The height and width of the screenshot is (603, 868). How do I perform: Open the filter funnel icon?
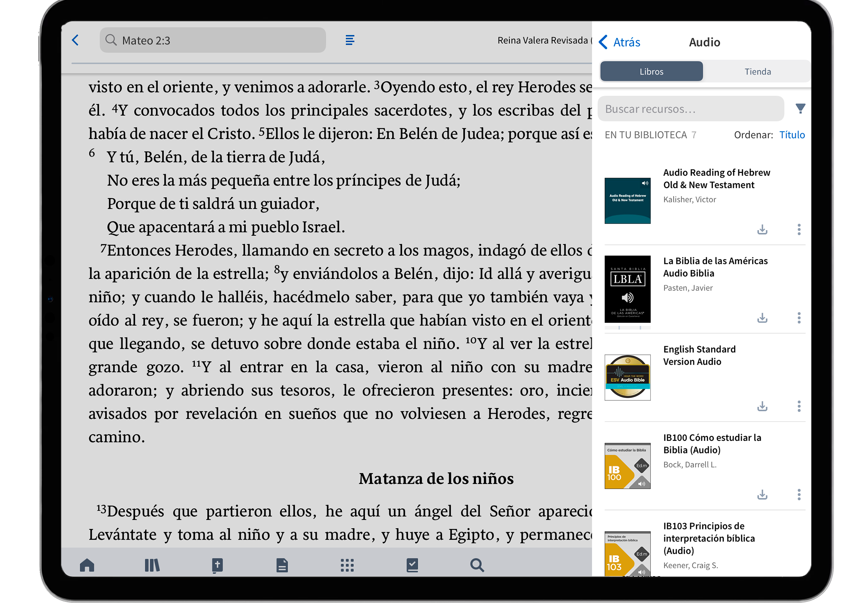tap(800, 108)
